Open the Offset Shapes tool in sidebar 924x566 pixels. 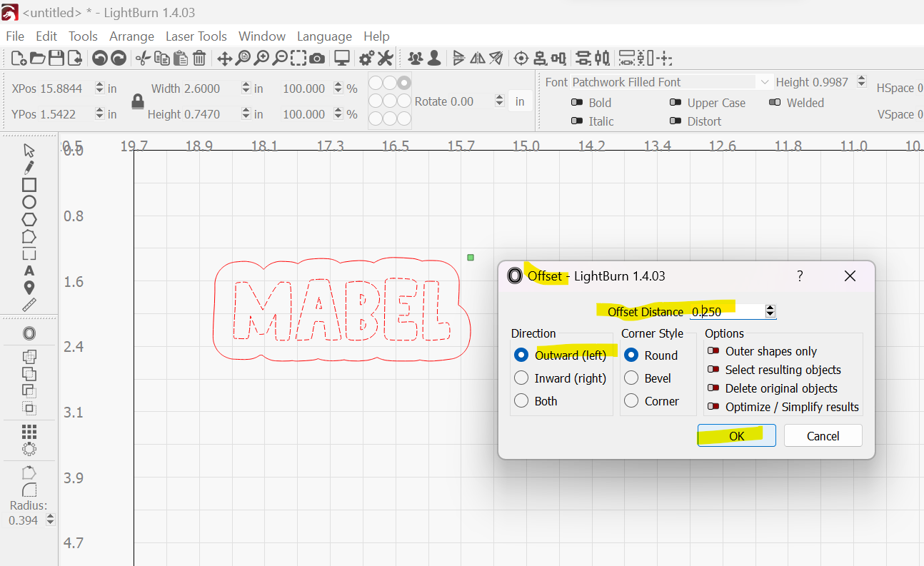click(29, 334)
